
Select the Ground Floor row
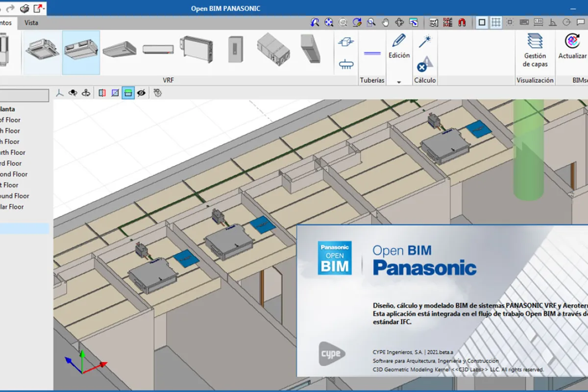pyautogui.click(x=15, y=196)
